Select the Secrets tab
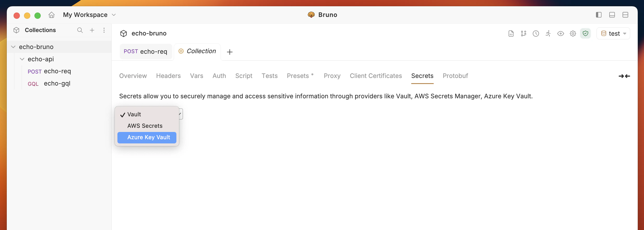Viewport: 644px width, 230px height. pos(422,76)
